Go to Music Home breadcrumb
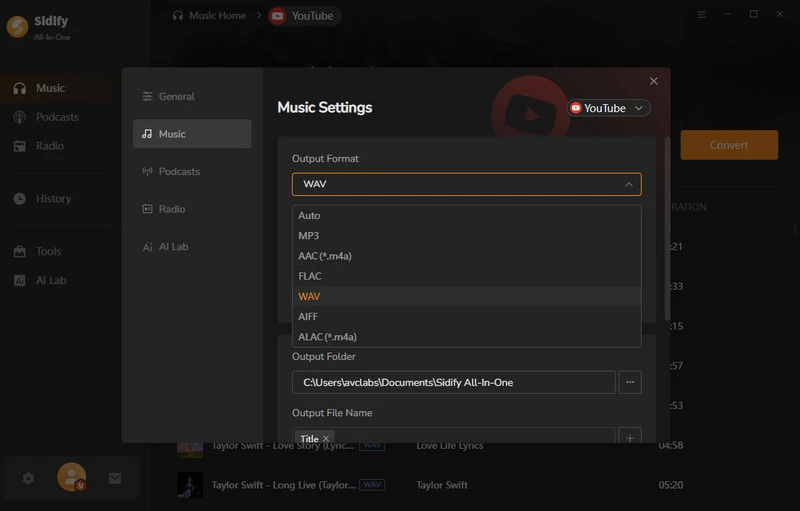The width and height of the screenshot is (800, 511). 209,16
